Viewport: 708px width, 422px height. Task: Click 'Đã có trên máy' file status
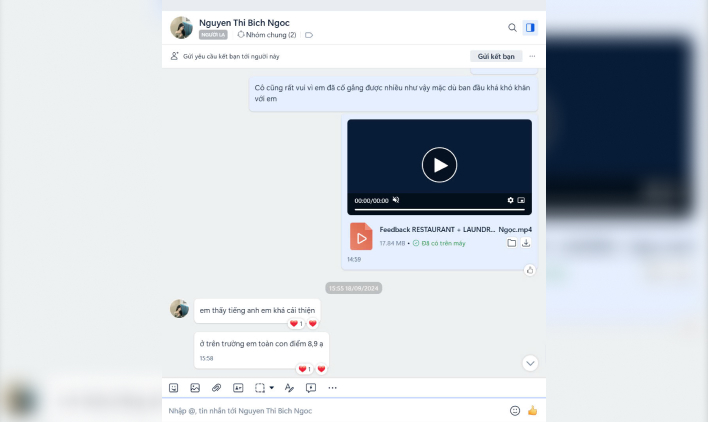[439, 243]
